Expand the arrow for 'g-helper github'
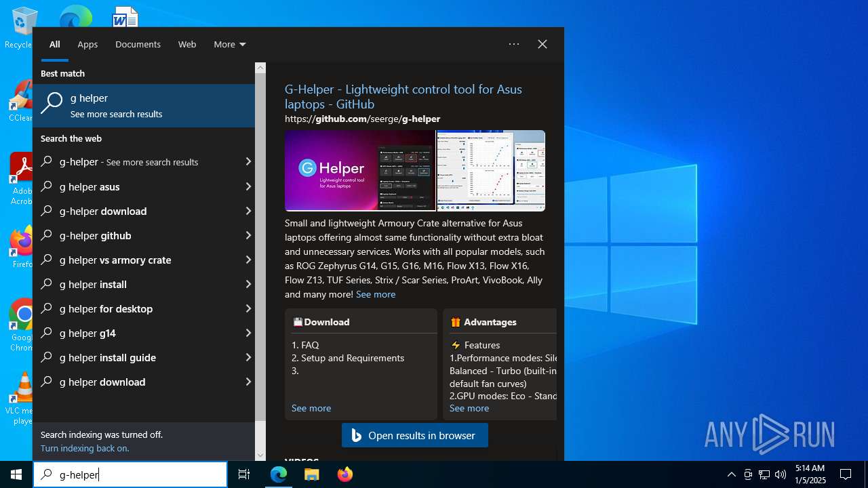The height and width of the screenshot is (488, 868). point(248,236)
